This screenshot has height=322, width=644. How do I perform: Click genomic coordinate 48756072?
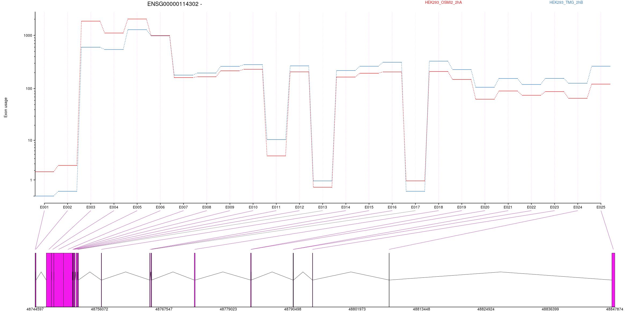(100, 309)
